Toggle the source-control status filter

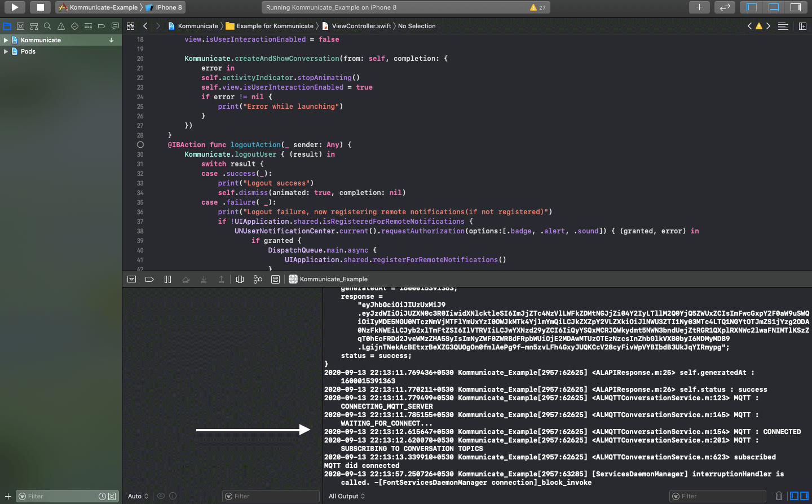click(112, 496)
